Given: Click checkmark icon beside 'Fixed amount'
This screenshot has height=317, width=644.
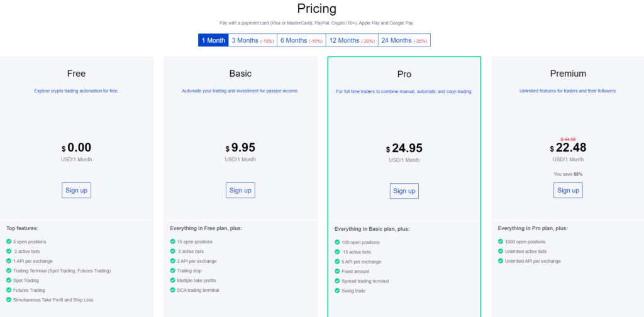Looking at the screenshot, I should (337, 271).
